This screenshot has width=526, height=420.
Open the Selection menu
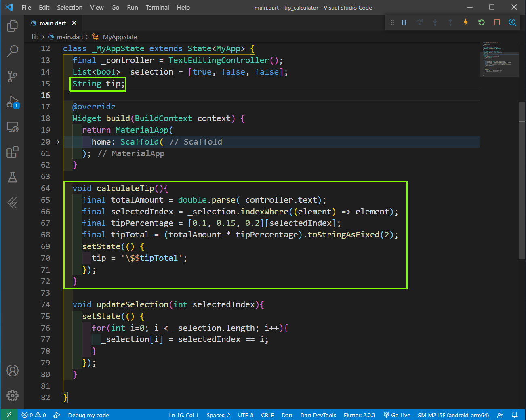(x=69, y=7)
